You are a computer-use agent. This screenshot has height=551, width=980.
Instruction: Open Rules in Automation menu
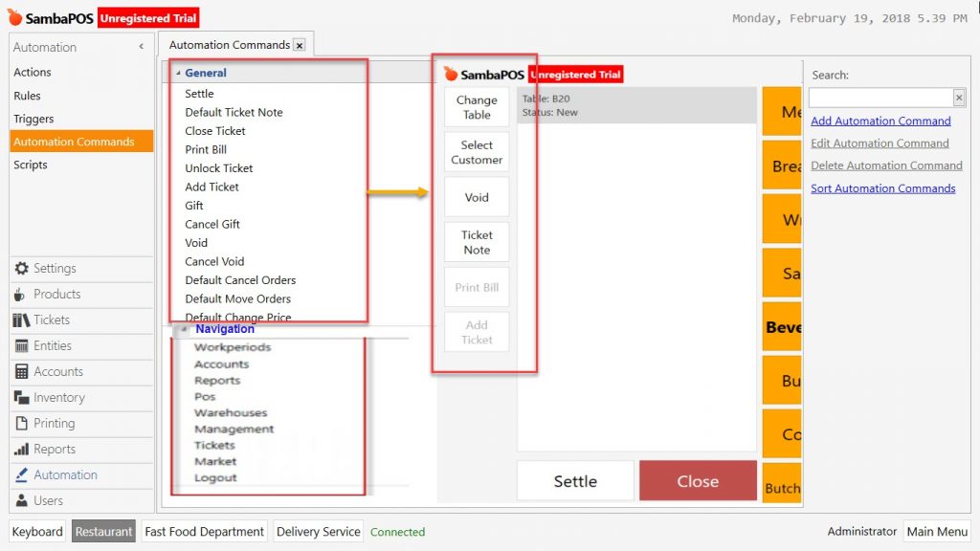tap(27, 96)
